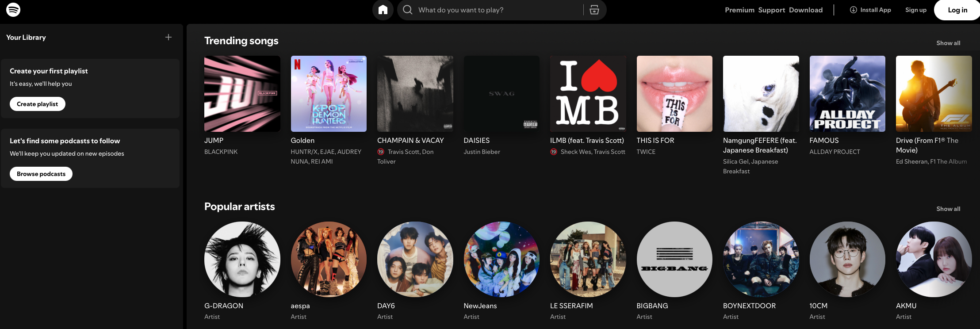Open the Popular artists heading
980x329 pixels.
(240, 207)
